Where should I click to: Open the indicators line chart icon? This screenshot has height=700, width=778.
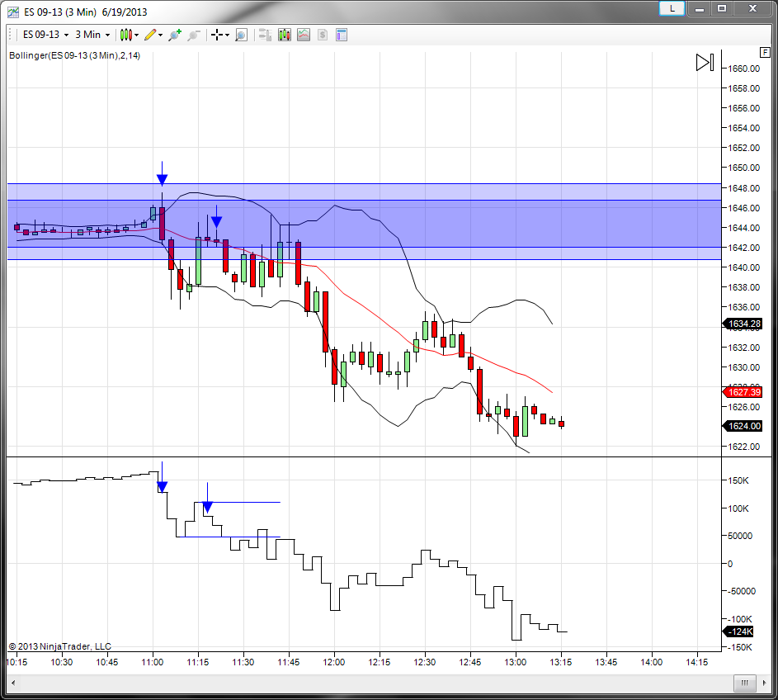303,35
